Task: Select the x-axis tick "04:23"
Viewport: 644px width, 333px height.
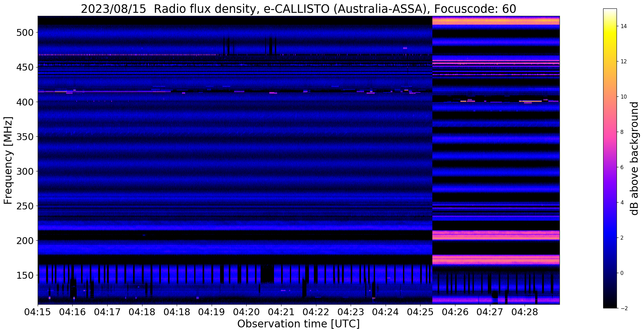Action: pyautogui.click(x=351, y=312)
